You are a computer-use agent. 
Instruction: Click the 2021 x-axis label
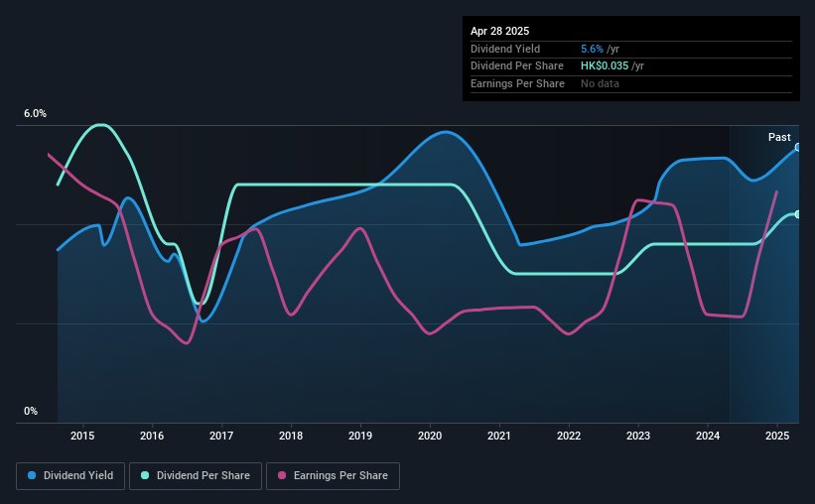pyautogui.click(x=499, y=436)
